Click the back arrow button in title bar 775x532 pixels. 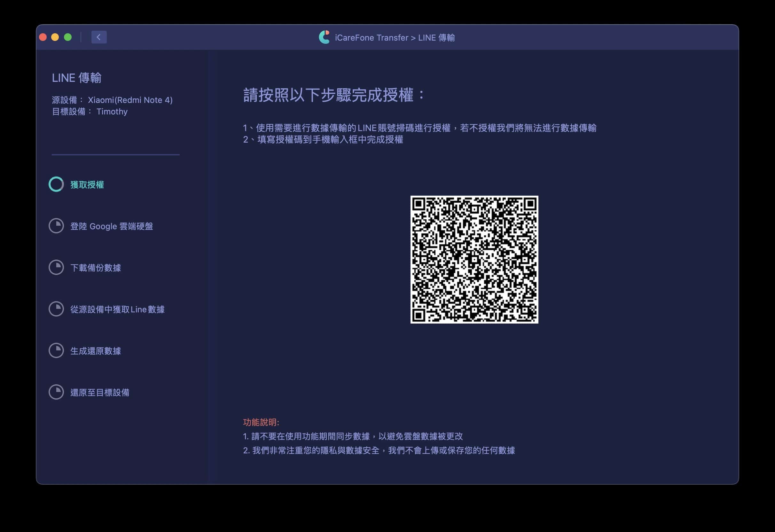99,37
